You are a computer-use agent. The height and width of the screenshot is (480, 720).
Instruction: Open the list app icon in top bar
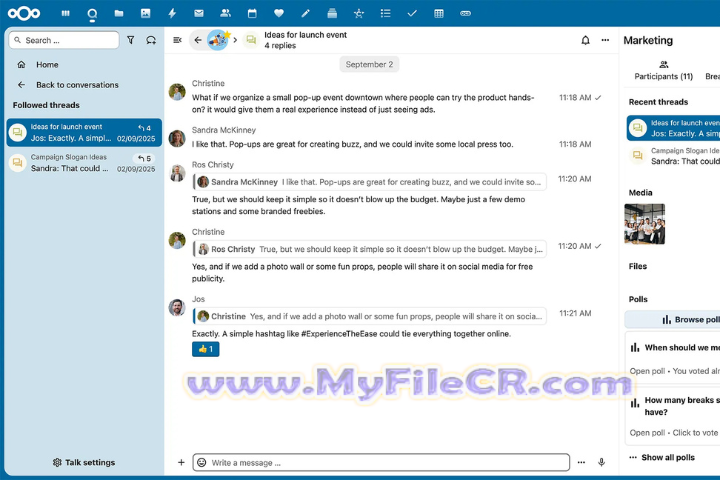pyautogui.click(x=385, y=13)
